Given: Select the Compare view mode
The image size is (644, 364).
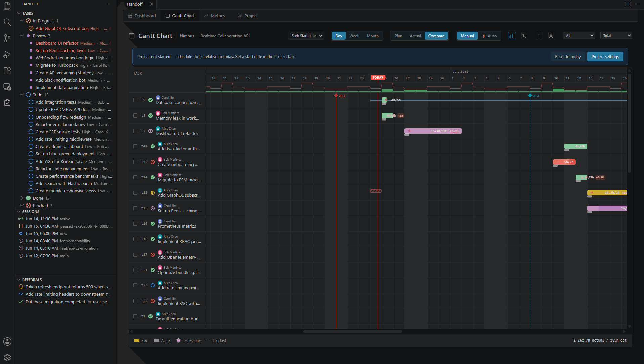Looking at the screenshot, I should [436, 36].
